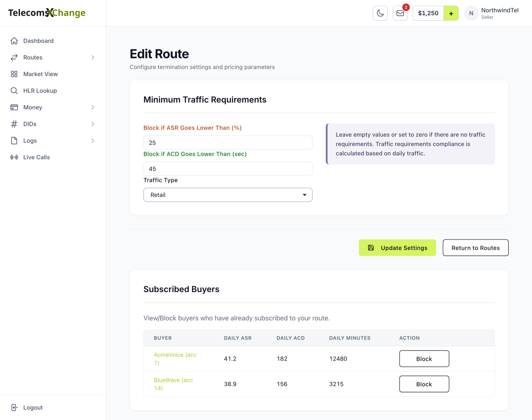532x420 pixels.
Task: Expand the Routes submenu chevron
Action: coord(93,58)
